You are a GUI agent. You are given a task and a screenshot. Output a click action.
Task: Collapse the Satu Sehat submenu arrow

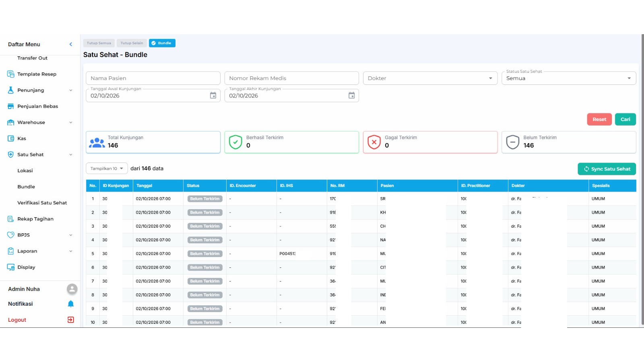tap(71, 154)
